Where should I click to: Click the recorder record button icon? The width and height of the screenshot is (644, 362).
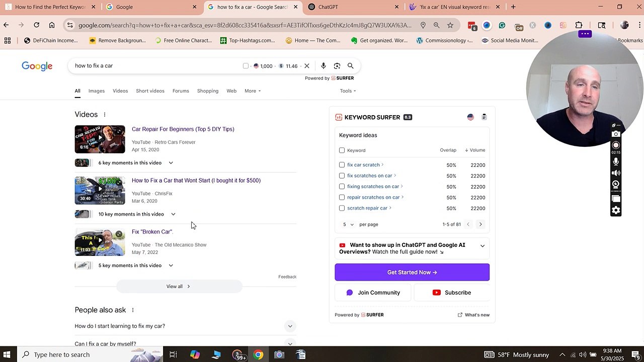pyautogui.click(x=616, y=146)
